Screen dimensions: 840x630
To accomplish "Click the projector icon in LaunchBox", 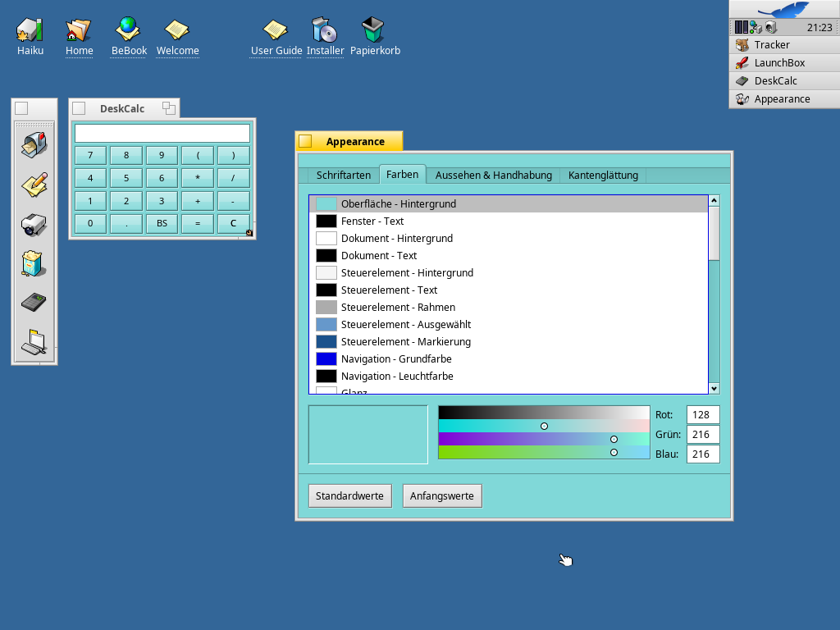I will pos(34,224).
